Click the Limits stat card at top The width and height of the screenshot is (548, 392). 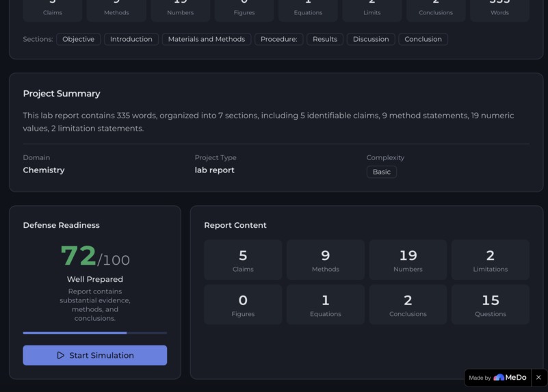click(x=372, y=10)
